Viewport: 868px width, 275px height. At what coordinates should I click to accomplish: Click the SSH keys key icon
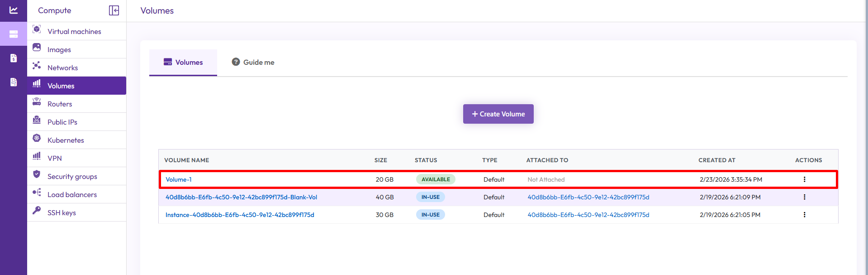click(37, 211)
